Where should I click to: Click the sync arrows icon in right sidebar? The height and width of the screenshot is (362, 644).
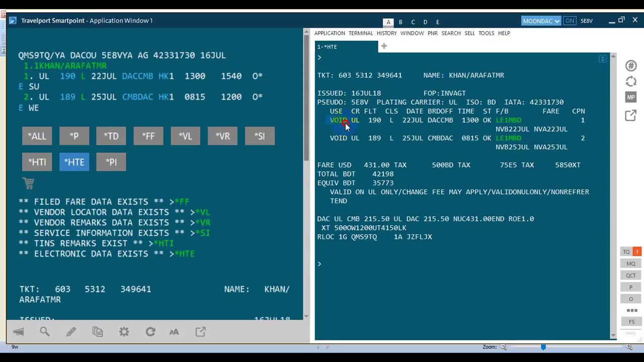click(631, 81)
